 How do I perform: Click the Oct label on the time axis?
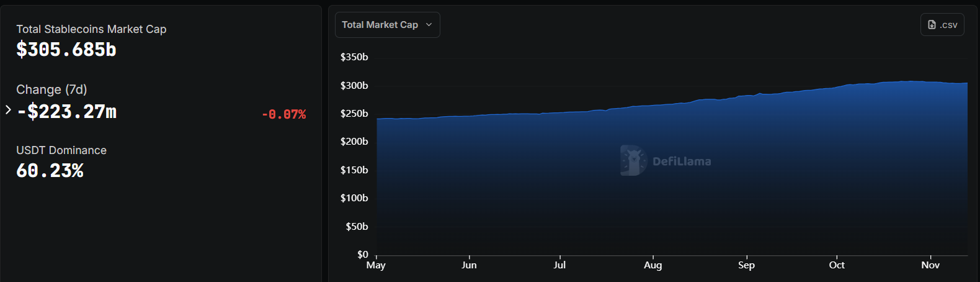coord(837,265)
